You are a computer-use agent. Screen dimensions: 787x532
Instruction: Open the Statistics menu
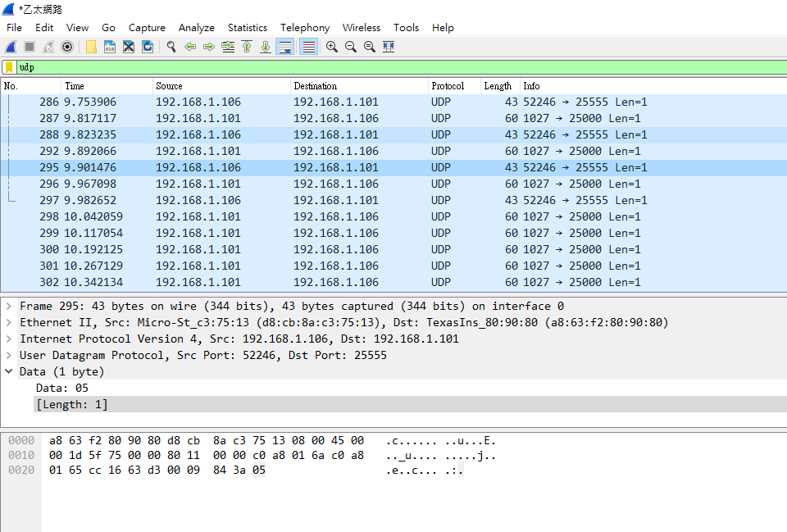click(248, 28)
